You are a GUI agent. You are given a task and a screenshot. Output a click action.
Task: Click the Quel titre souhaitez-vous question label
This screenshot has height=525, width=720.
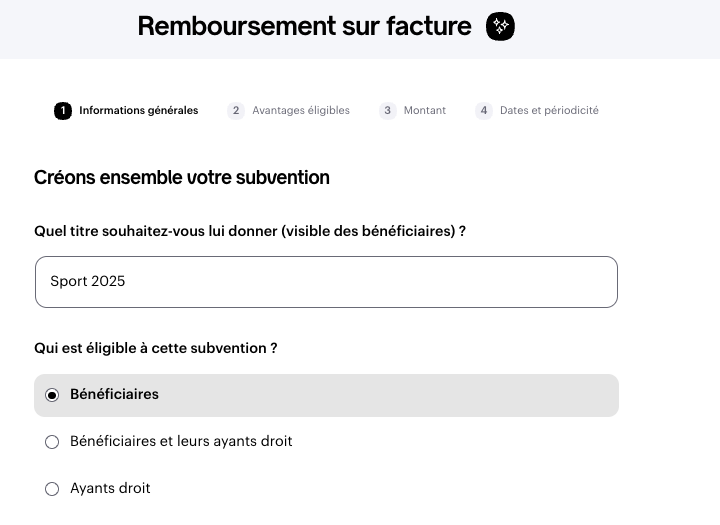coord(250,231)
